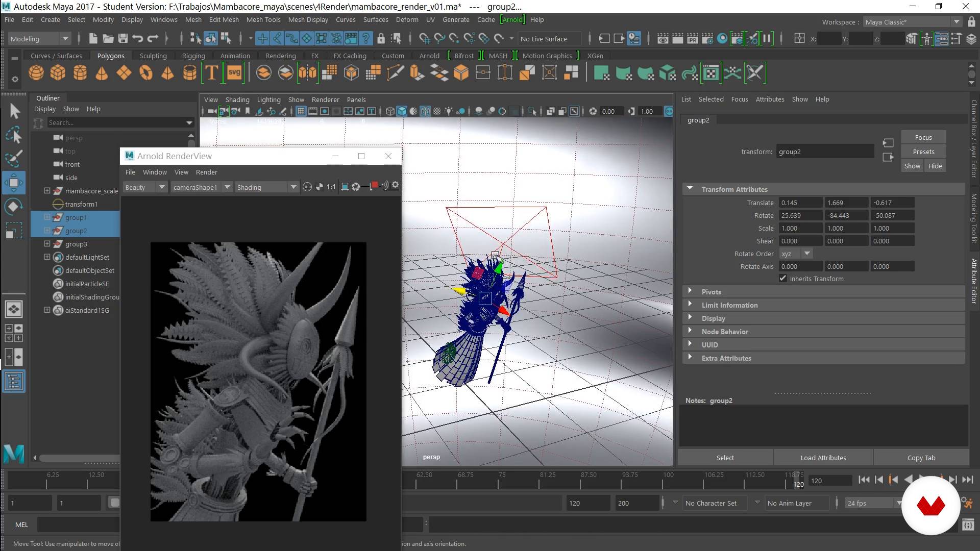The width and height of the screenshot is (980, 551).
Task: Open the Rotate Order xyz dropdown
Action: tap(795, 254)
